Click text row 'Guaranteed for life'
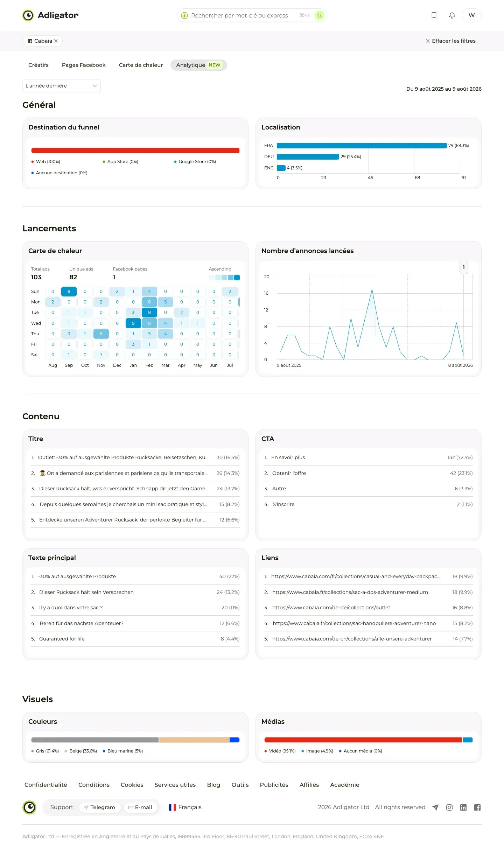This screenshot has height=854, width=504. [135, 639]
